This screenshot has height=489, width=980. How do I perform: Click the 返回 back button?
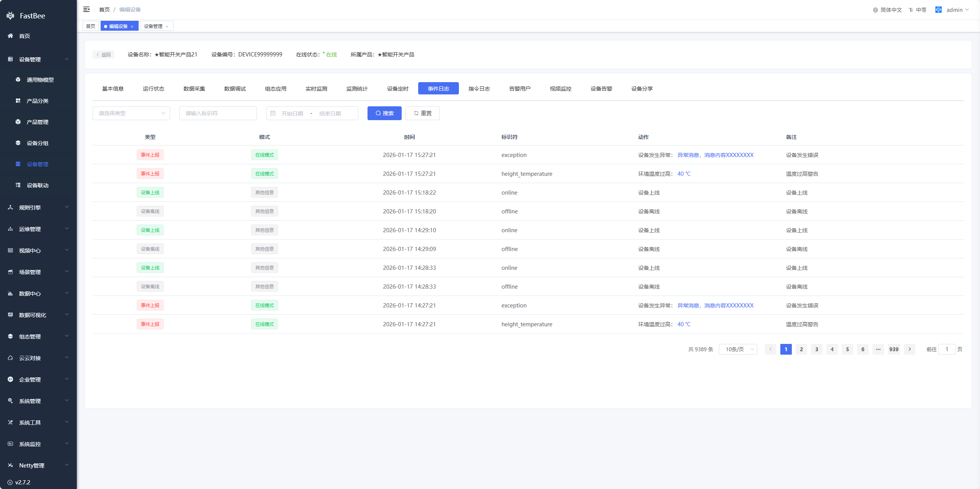click(103, 55)
